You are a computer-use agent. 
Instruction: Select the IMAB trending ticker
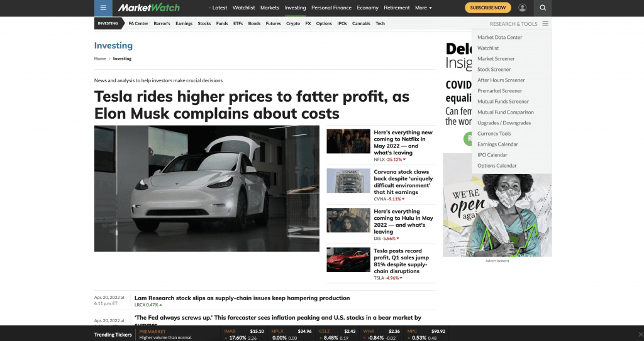[x=244, y=335]
